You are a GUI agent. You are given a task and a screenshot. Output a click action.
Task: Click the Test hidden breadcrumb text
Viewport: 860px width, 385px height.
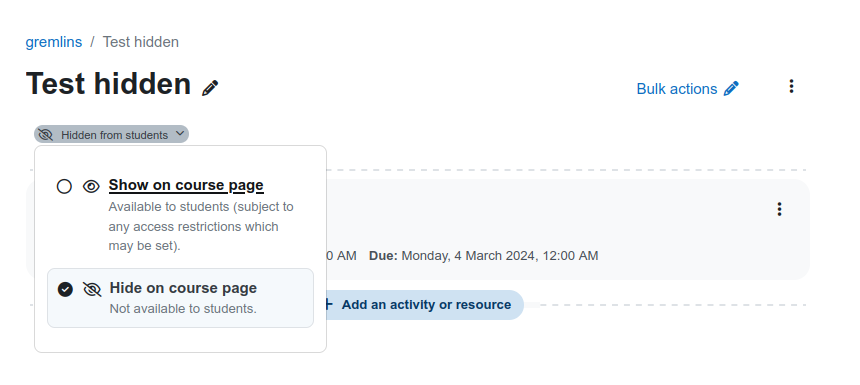point(140,42)
